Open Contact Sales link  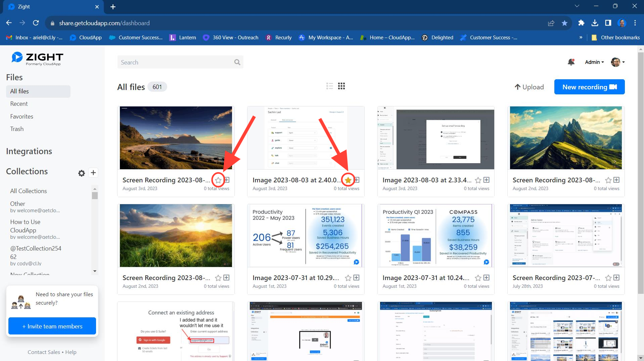44,352
